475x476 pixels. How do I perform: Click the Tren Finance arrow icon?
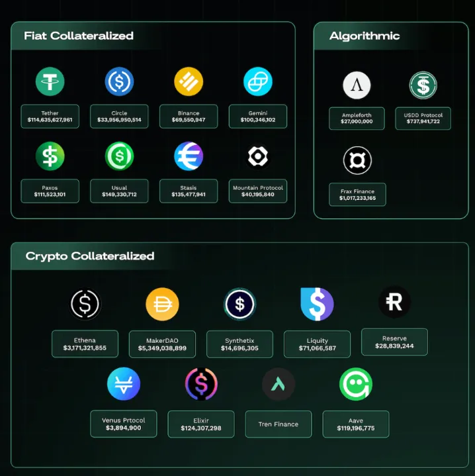[279, 384]
